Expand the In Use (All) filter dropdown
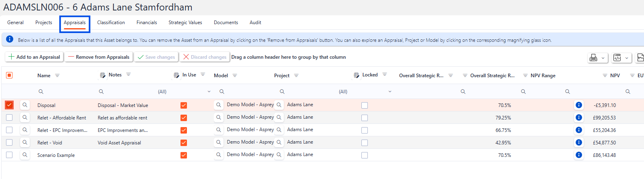This screenshot has height=179, width=644. click(x=209, y=92)
